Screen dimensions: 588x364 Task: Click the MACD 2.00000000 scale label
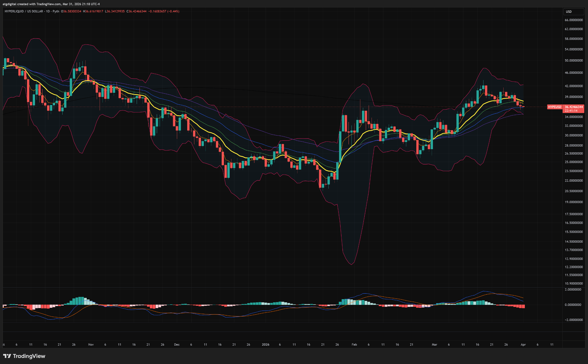[573, 290]
